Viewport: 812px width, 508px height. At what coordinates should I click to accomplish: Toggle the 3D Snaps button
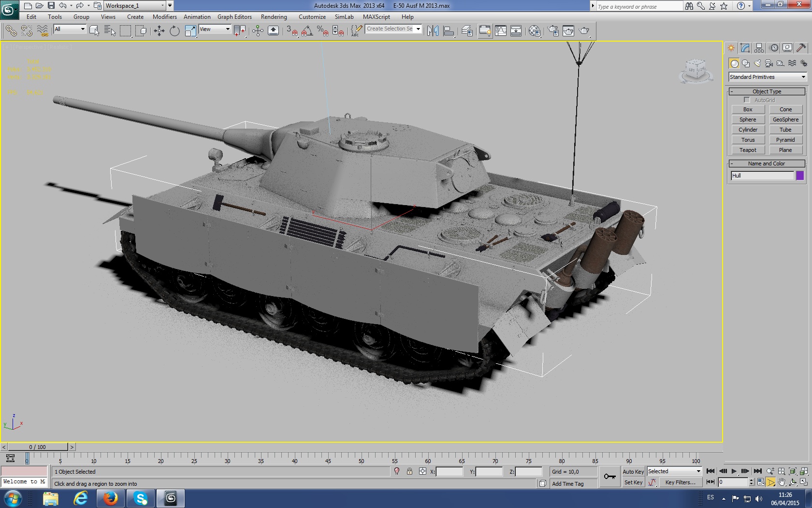point(292,31)
